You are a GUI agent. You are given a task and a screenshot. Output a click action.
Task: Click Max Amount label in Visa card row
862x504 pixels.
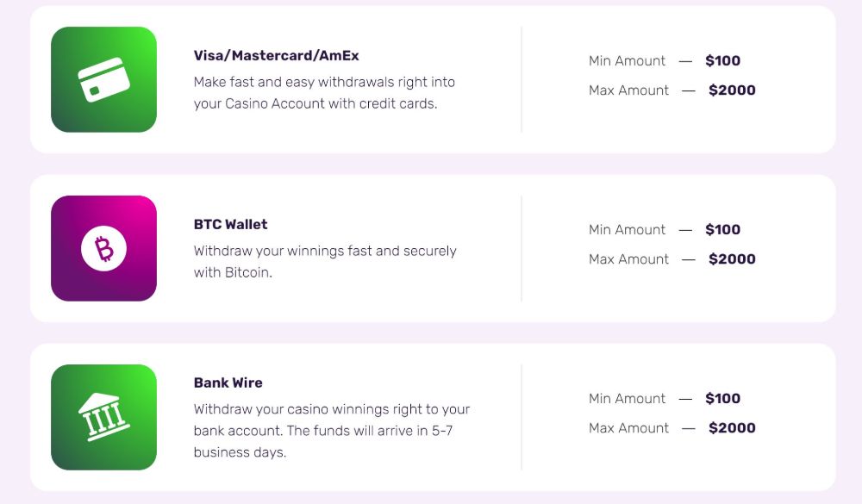(x=628, y=90)
